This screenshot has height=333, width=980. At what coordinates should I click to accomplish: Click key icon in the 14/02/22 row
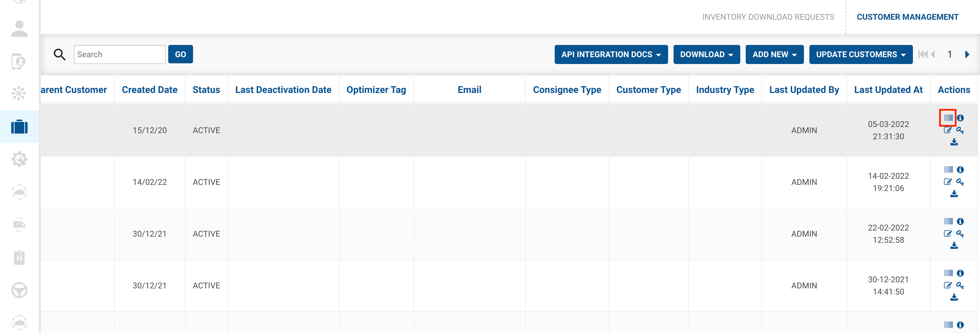[960, 182]
